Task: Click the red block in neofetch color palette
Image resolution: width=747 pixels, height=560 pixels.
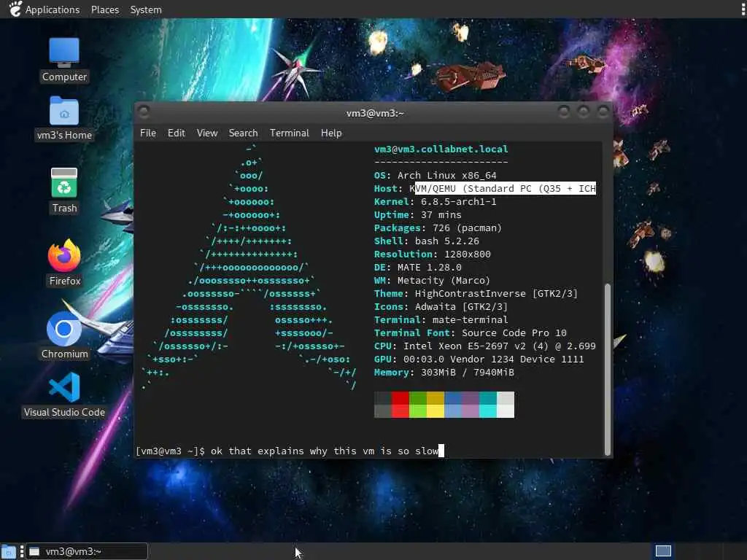Action: [x=400, y=405]
